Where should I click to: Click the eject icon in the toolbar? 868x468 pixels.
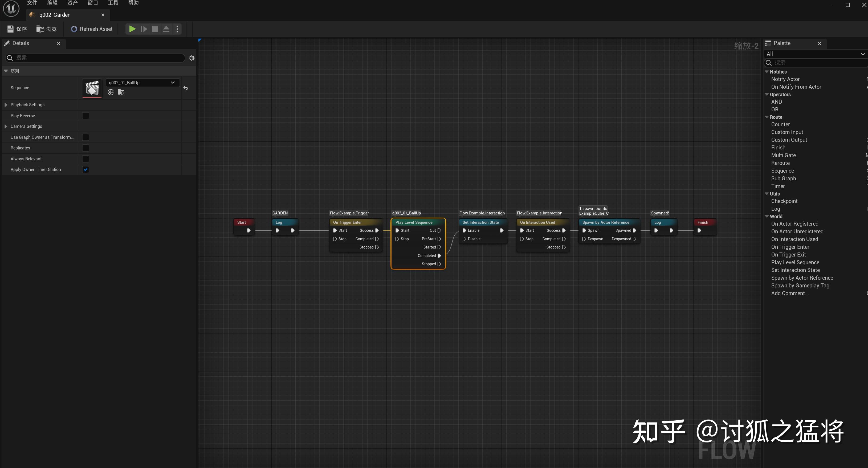(x=166, y=29)
